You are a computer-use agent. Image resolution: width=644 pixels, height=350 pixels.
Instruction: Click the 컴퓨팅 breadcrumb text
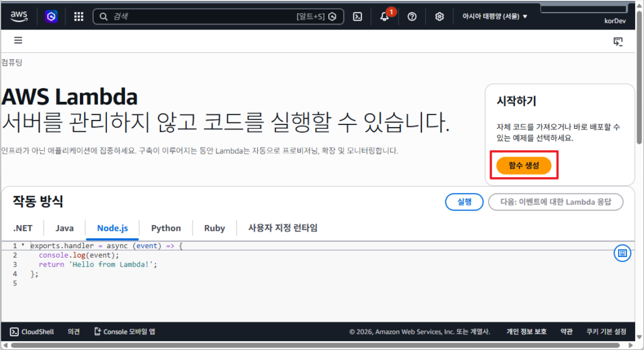pyautogui.click(x=11, y=62)
